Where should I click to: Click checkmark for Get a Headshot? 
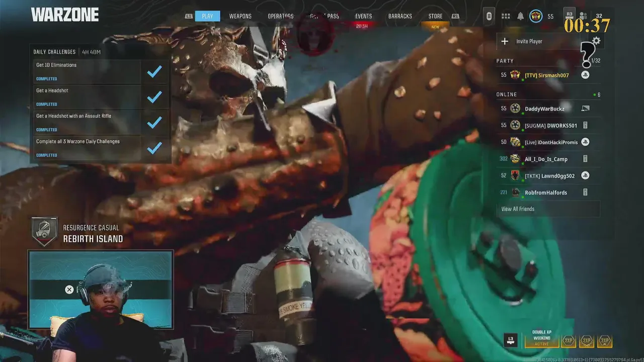click(x=154, y=97)
